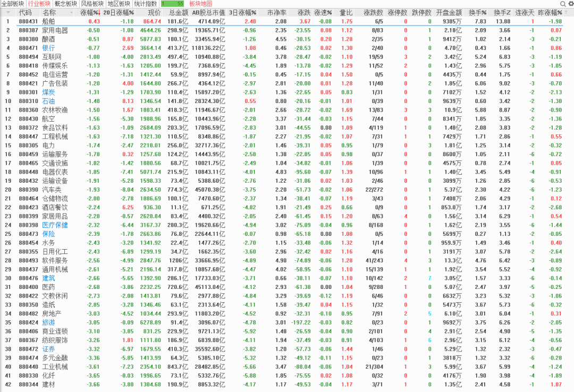Sort by the 跌停数 column header
This screenshot has width=574, height=392.
(421, 12)
